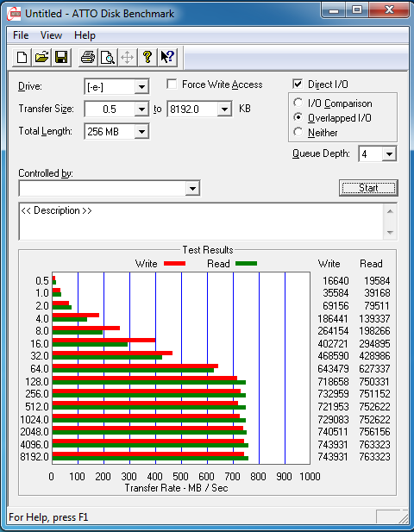Click the ATTO application icon in title bar
The image size is (414, 532).
click(15, 14)
